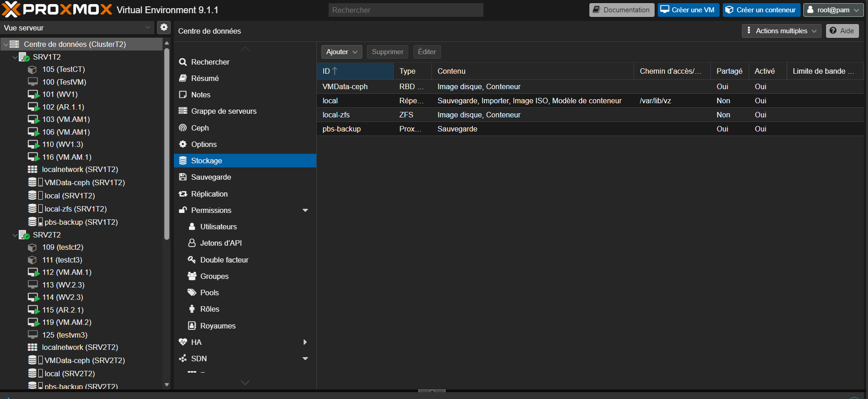Image resolution: width=868 pixels, height=399 pixels.
Task: Select the pbs-backup storage row ID
Action: (x=341, y=129)
